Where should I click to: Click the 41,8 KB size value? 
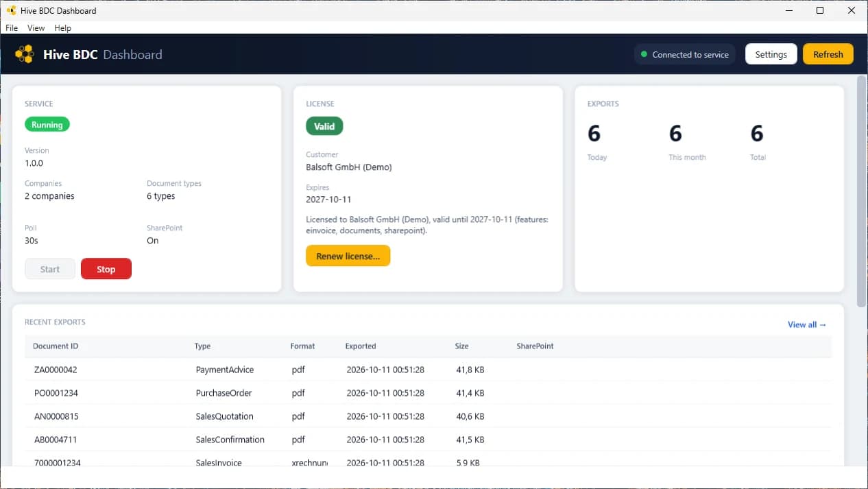coord(470,370)
